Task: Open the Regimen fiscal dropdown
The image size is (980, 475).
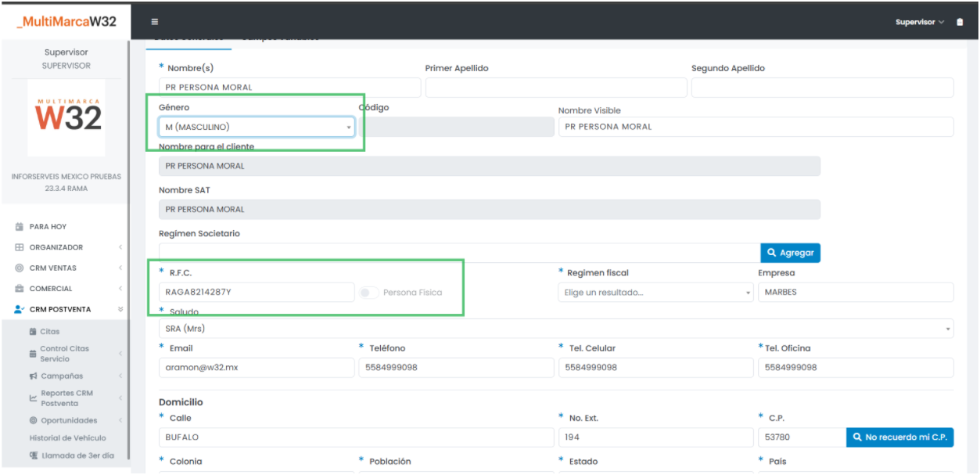Action: [x=655, y=293]
